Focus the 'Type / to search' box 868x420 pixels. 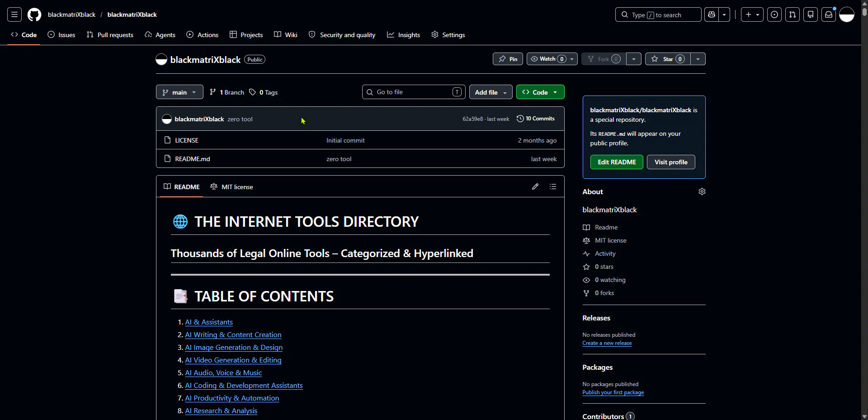tap(658, 14)
